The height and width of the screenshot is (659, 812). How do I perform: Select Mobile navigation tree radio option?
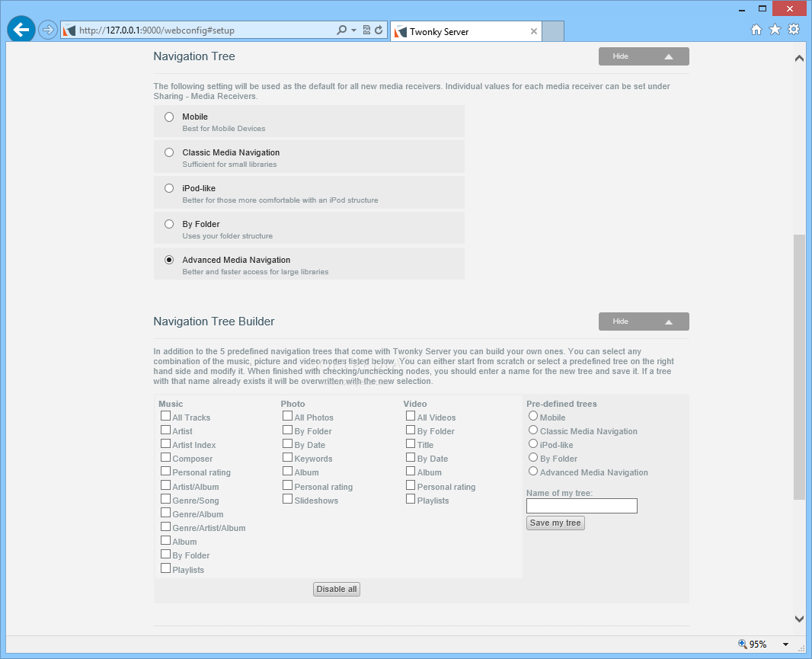click(169, 117)
